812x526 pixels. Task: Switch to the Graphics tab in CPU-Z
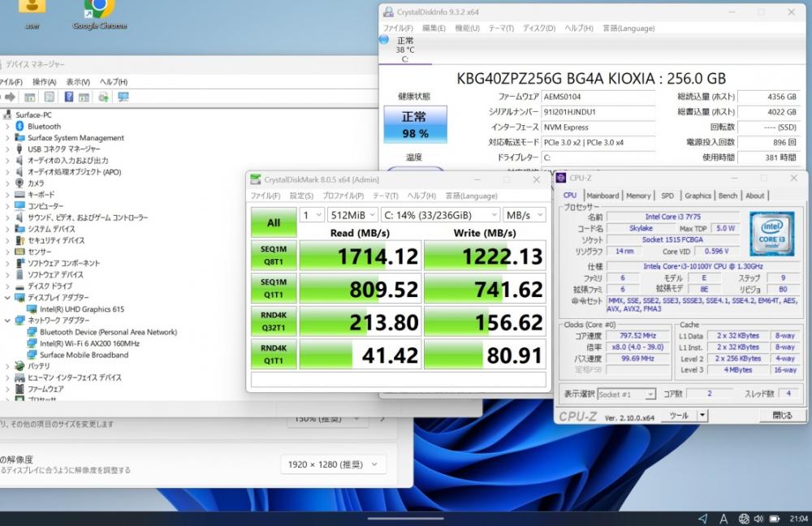pyautogui.click(x=698, y=196)
